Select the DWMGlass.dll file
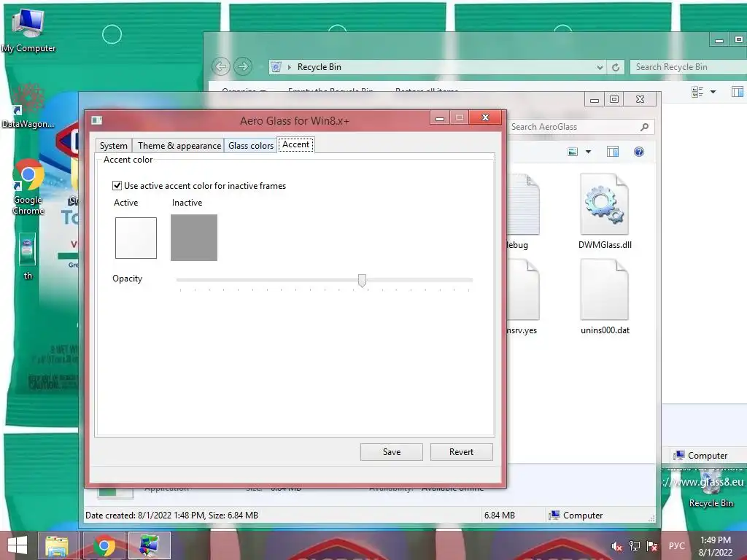The height and width of the screenshot is (560, 747). pyautogui.click(x=605, y=211)
